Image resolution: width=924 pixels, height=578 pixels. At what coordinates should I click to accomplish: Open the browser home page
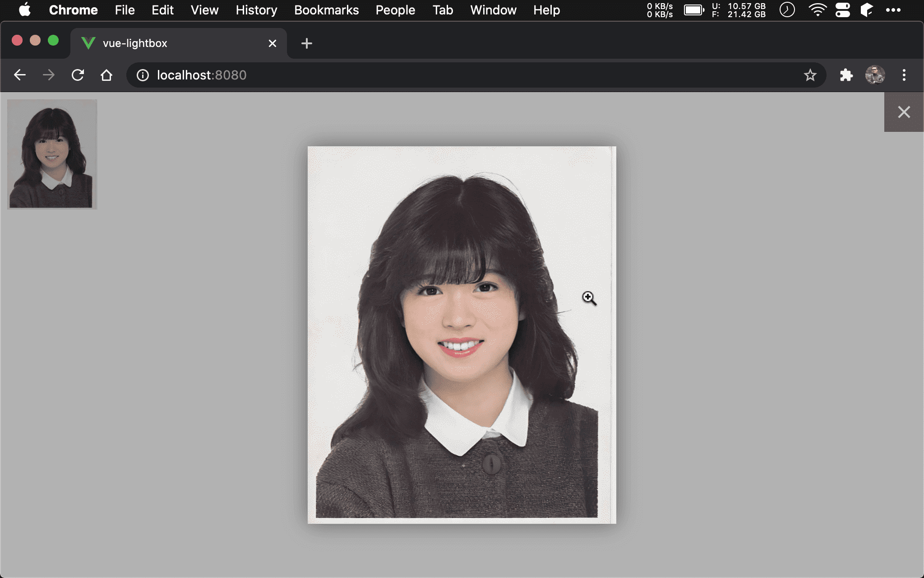click(106, 75)
